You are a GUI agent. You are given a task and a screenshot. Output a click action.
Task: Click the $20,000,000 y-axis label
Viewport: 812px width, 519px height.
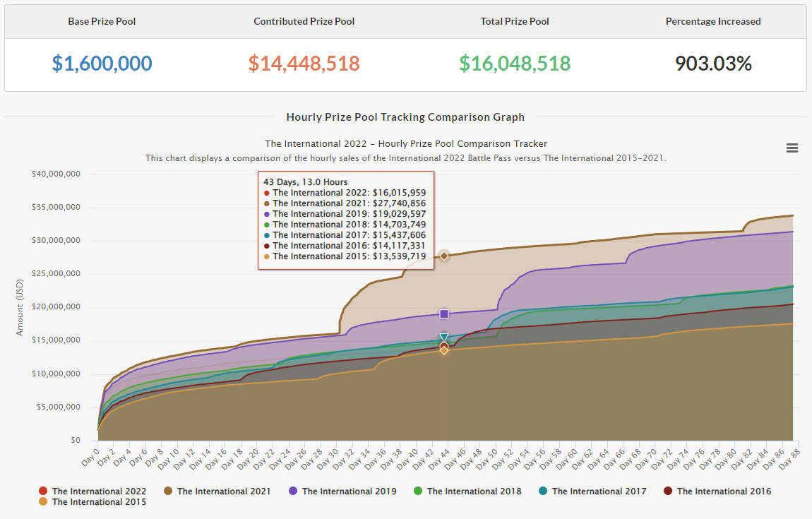point(56,306)
